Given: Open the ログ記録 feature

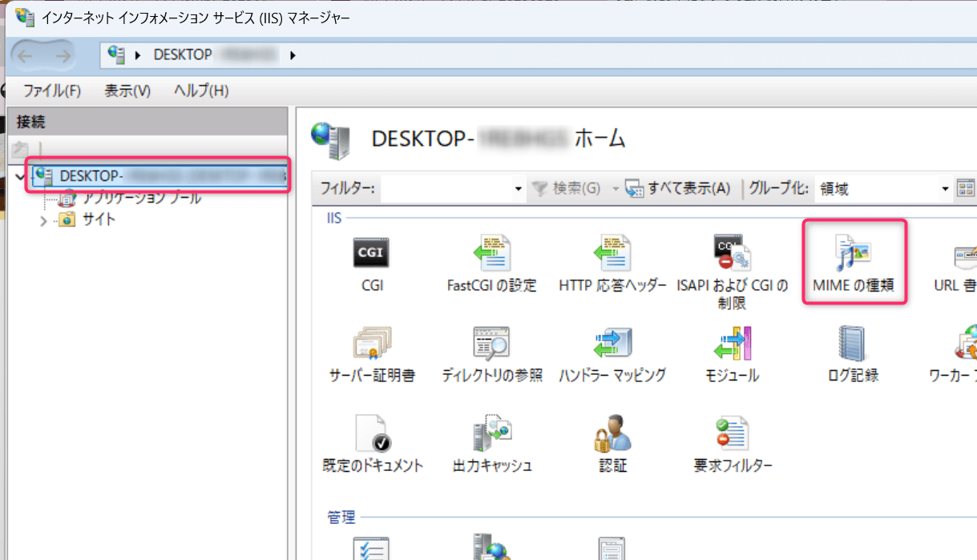Looking at the screenshot, I should pos(852,353).
